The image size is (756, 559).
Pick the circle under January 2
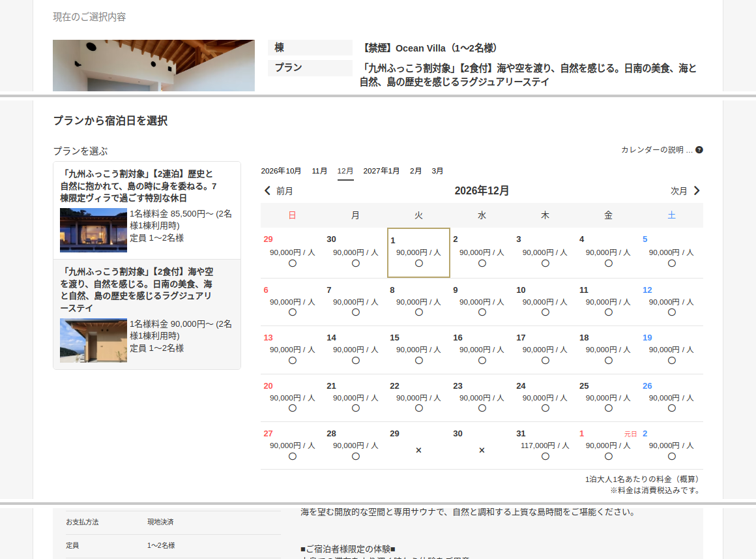tap(672, 456)
